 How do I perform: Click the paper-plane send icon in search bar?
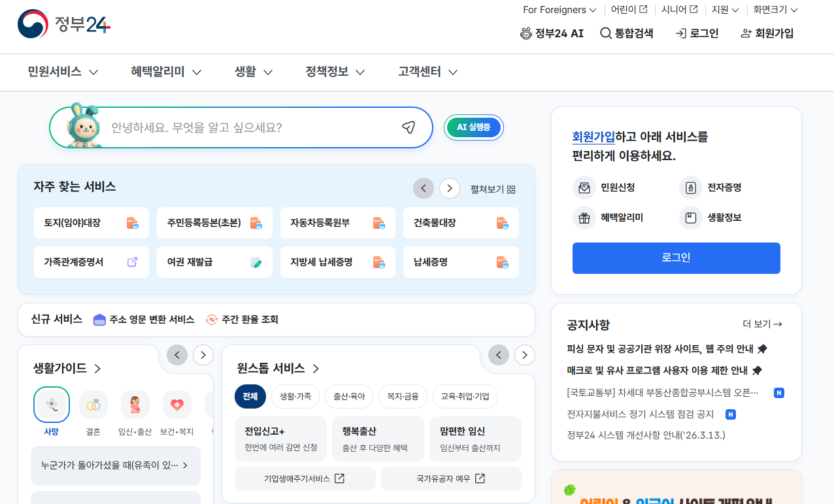click(x=409, y=127)
